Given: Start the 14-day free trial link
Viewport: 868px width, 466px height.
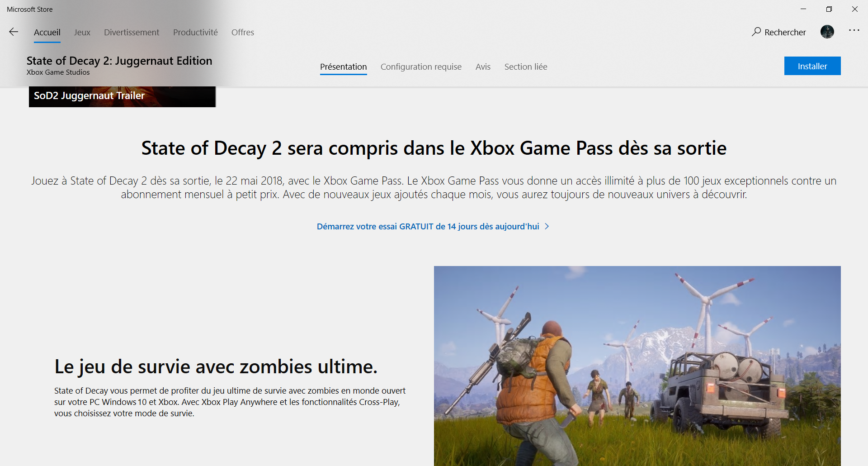Looking at the screenshot, I should point(428,226).
